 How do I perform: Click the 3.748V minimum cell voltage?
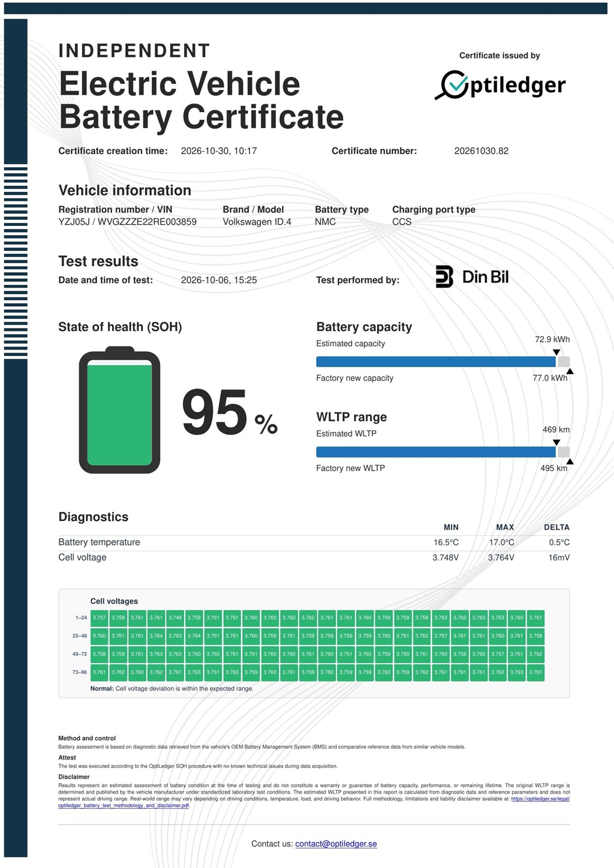click(x=446, y=557)
